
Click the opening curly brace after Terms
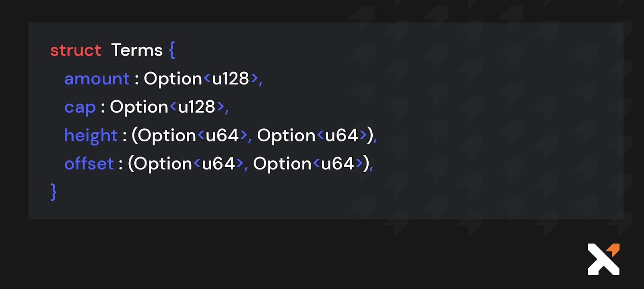(x=172, y=50)
